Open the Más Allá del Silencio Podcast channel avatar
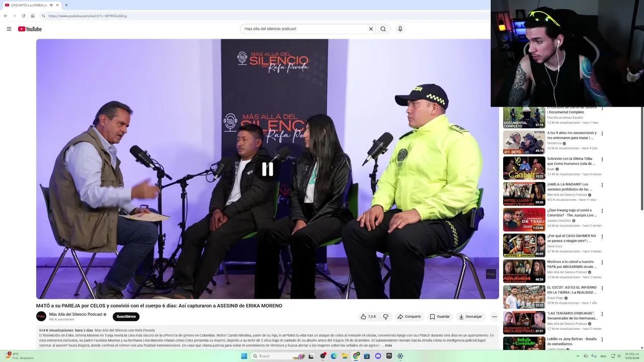The height and width of the screenshot is (362, 644). (x=41, y=316)
